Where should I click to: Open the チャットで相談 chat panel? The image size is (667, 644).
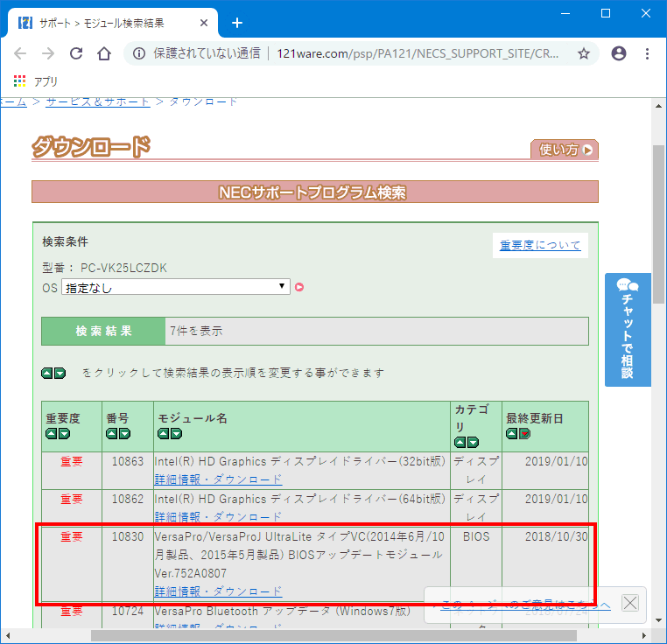pos(628,330)
